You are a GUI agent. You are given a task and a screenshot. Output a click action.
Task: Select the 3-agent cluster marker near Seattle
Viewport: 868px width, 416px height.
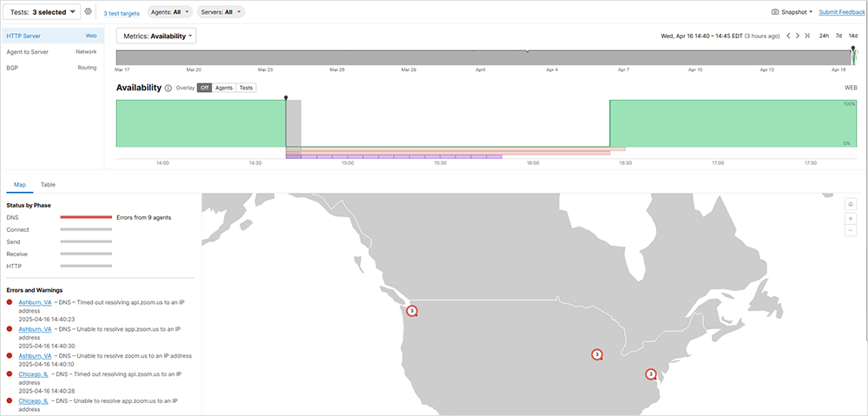click(x=412, y=311)
